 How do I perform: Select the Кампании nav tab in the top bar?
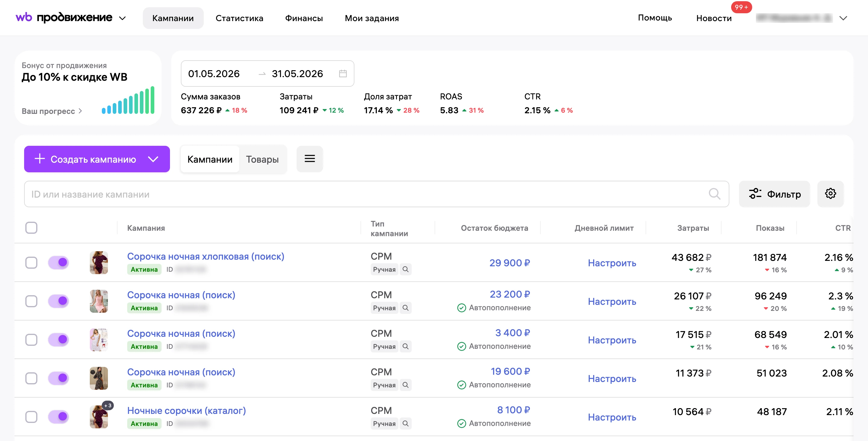pos(173,18)
